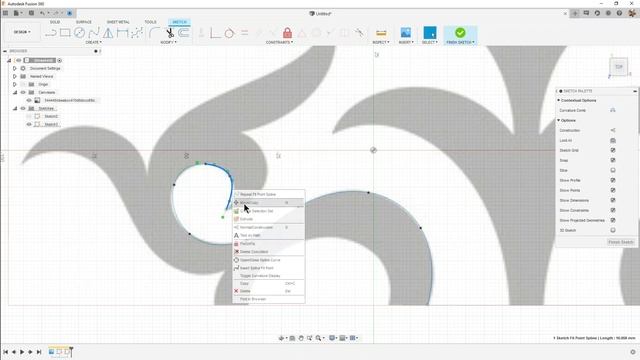The image size is (640, 360).
Task: Toggle the Show Projected Geometries checkbox
Action: coord(613,220)
